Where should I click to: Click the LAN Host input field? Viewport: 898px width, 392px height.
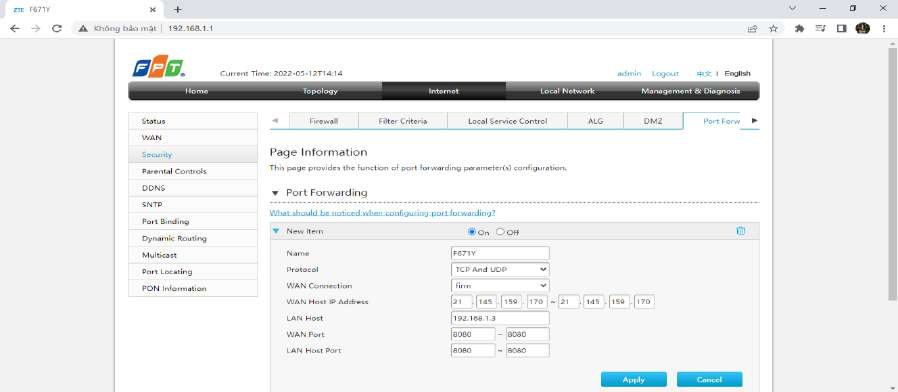[500, 318]
